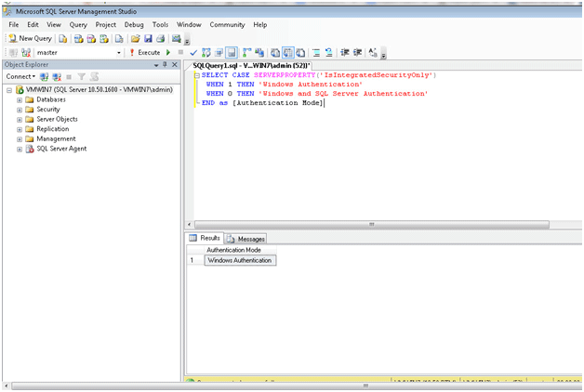Image resolution: width=584 pixels, height=392 pixels.
Task: Click the query editor horizontal scrollbar
Action: click(x=371, y=225)
